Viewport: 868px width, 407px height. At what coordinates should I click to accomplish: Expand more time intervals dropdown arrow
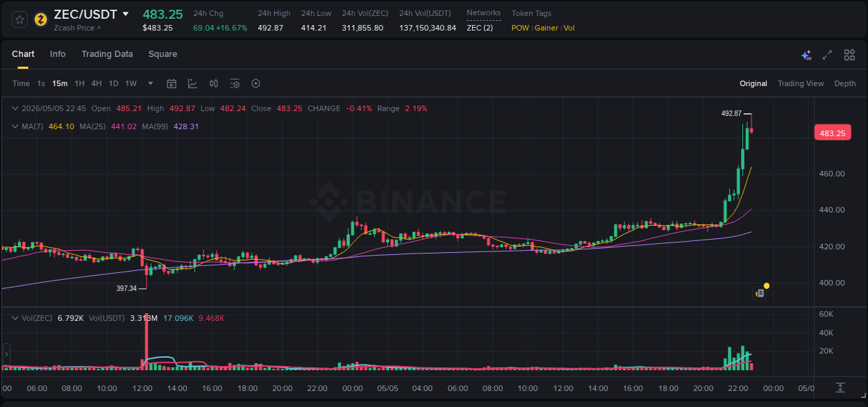(x=151, y=83)
